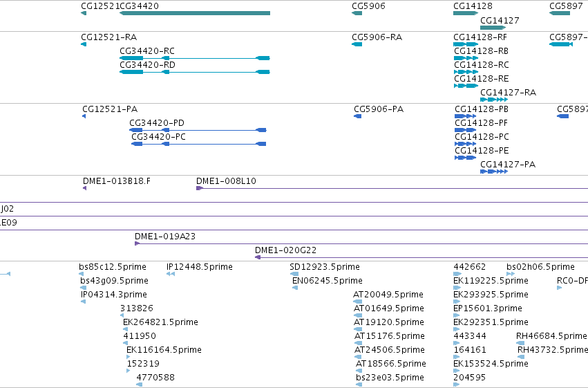
Task: Select the CG14128-PC protein feature
Action: pos(466,144)
